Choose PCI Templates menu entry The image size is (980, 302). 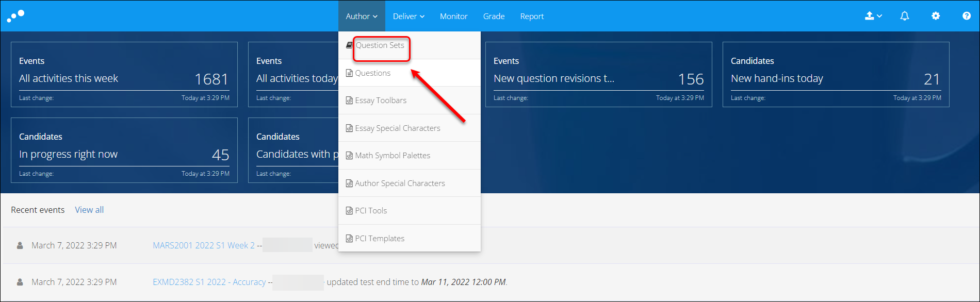coord(410,239)
